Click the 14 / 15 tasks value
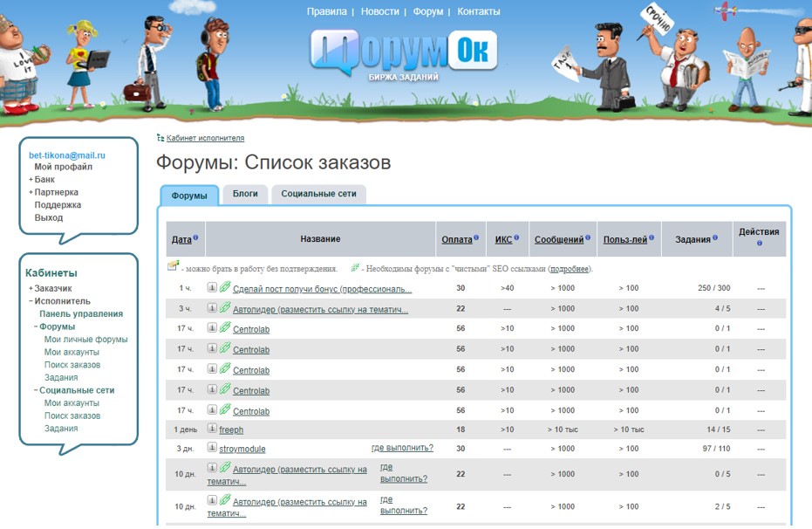Viewport: 812px width, 529px height. coord(719,429)
